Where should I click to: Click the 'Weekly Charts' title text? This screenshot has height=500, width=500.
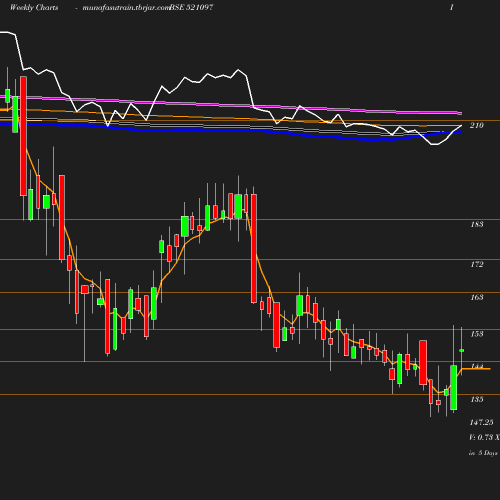[x=34, y=7]
